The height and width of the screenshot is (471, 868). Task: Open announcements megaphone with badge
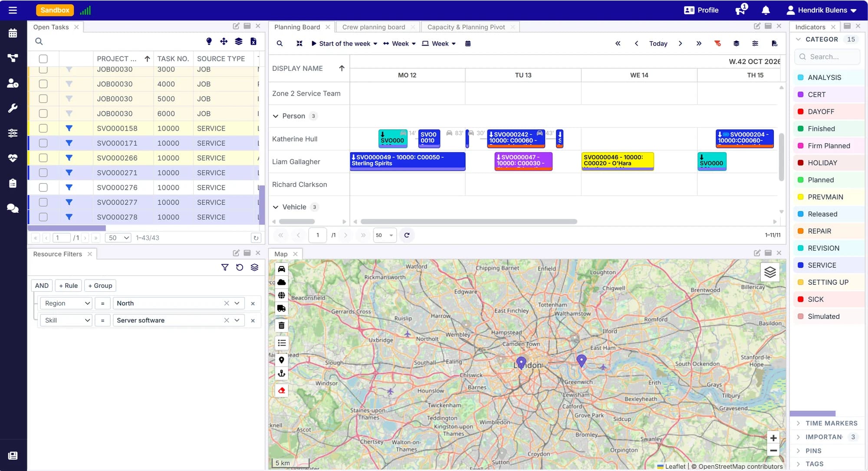pos(741,10)
